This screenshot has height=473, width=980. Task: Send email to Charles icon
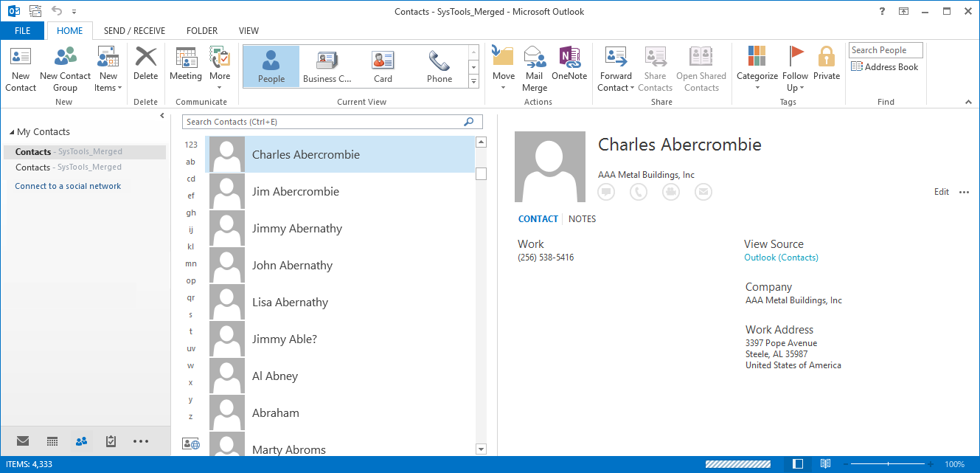pyautogui.click(x=703, y=192)
